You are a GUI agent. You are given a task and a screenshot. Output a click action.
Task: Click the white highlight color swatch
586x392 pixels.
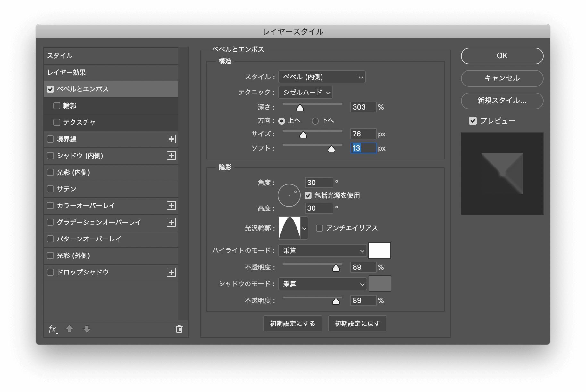pyautogui.click(x=380, y=250)
